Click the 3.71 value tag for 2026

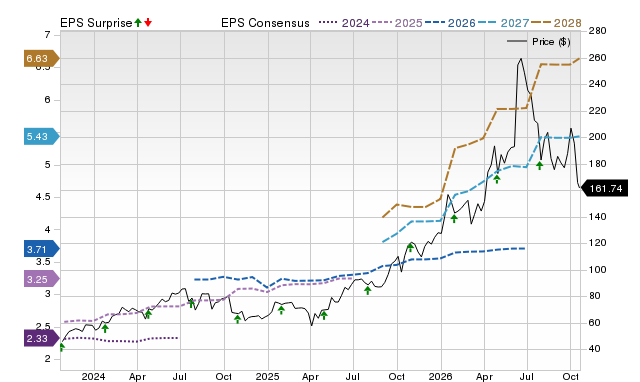click(x=41, y=249)
